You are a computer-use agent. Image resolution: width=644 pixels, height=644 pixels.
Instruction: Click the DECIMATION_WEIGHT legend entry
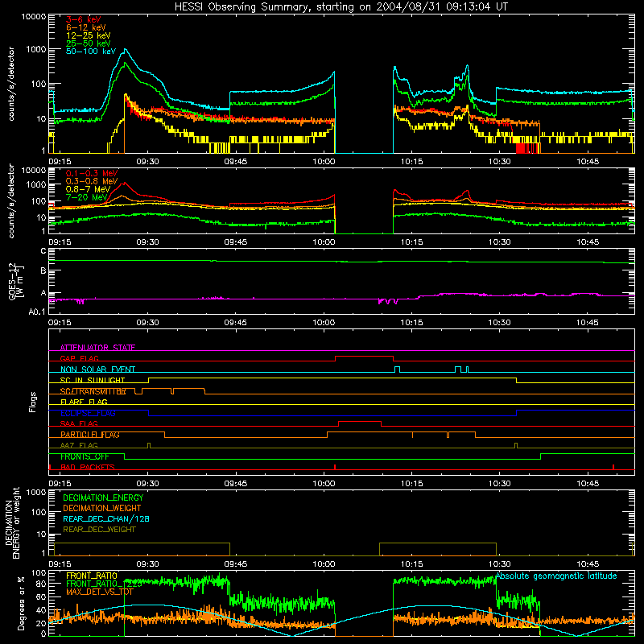coord(102,508)
